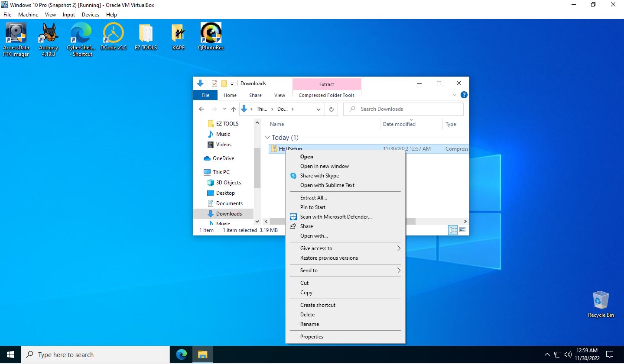Click the Search Downloads field
The width and height of the screenshot is (624, 364).
click(403, 109)
